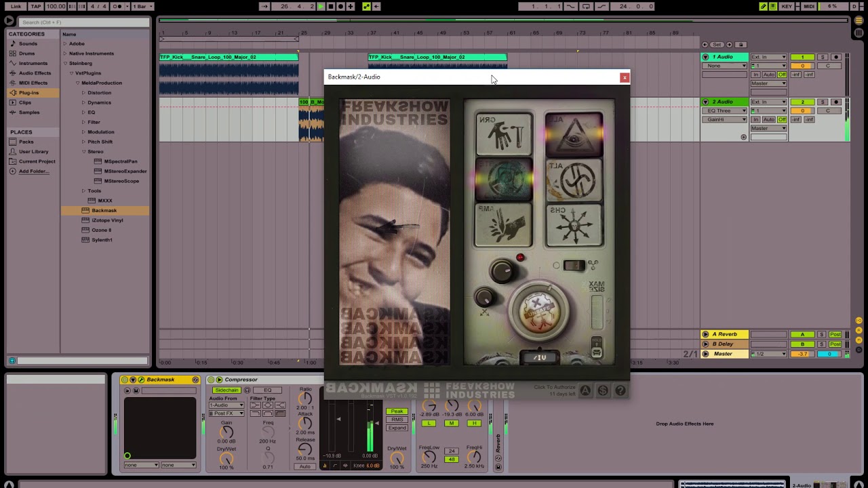Click Add Folder... in browser places
The height and width of the screenshot is (488, 868).
tap(33, 171)
